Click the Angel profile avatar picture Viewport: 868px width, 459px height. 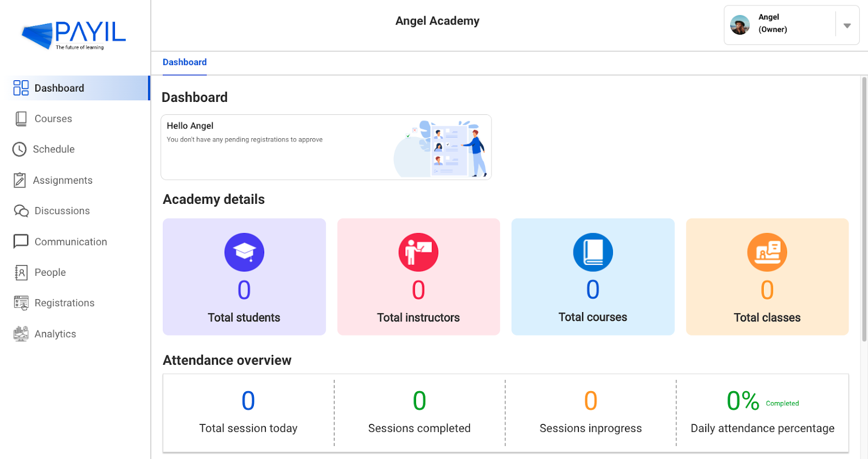pyautogui.click(x=740, y=25)
